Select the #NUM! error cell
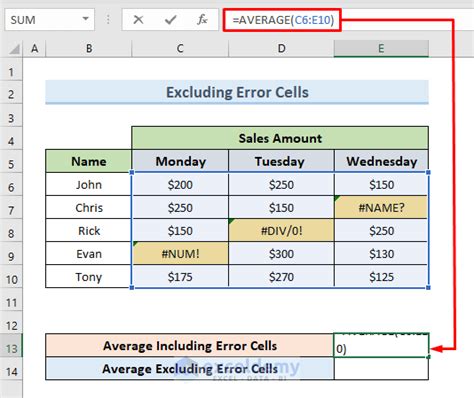This screenshot has width=474, height=398. point(180,254)
